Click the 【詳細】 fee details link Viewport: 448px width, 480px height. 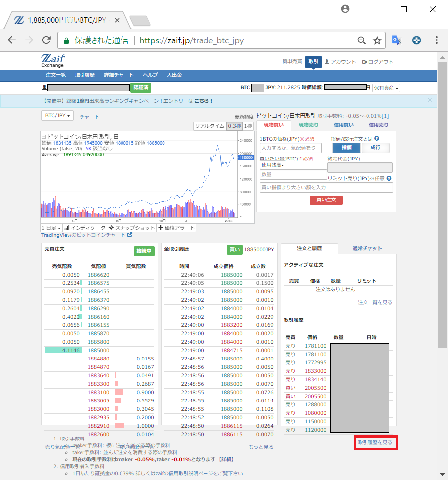point(227,459)
